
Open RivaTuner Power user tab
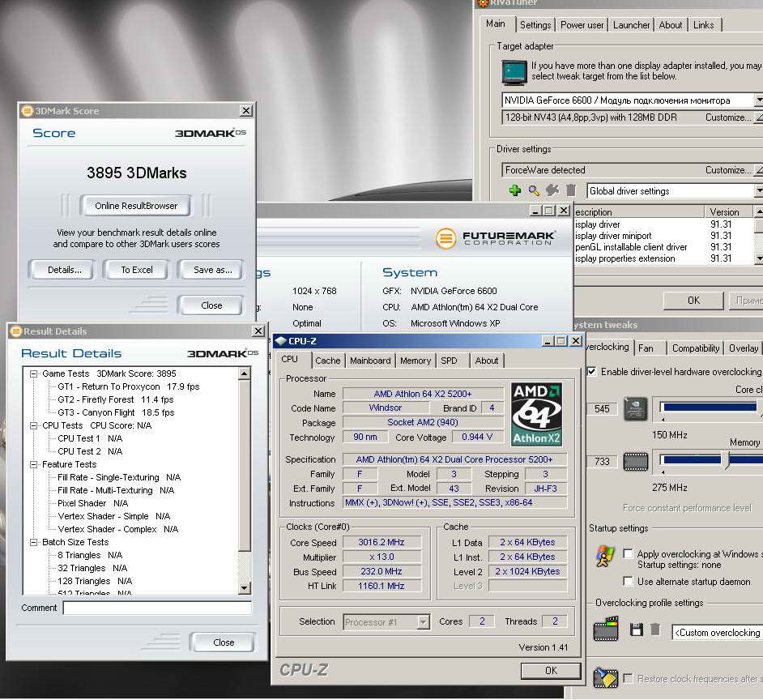(x=582, y=25)
